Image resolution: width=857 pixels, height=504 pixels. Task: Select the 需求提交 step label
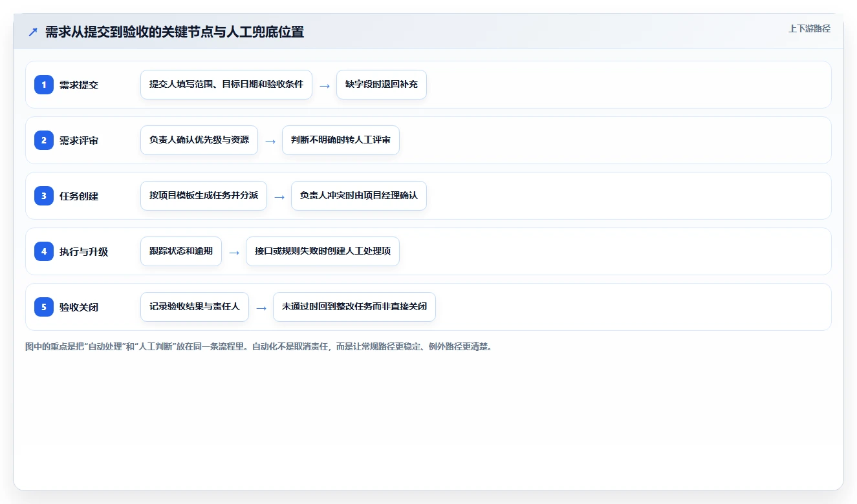pos(79,85)
